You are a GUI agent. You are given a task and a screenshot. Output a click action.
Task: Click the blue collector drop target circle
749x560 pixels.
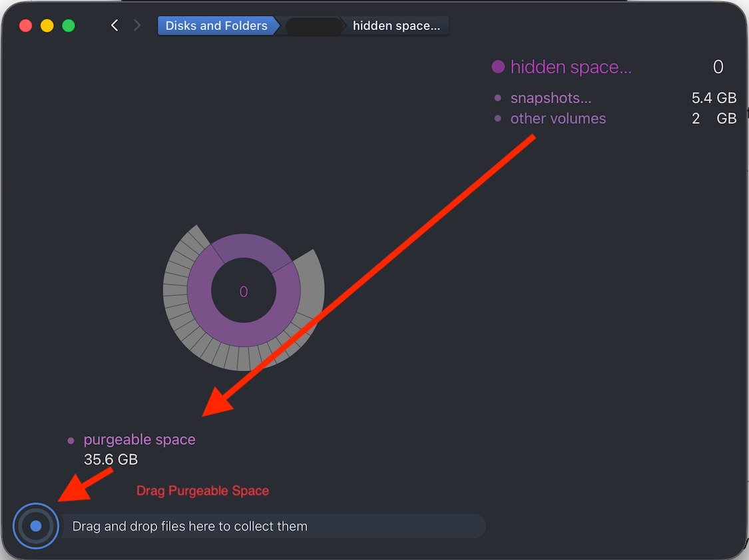(x=36, y=526)
